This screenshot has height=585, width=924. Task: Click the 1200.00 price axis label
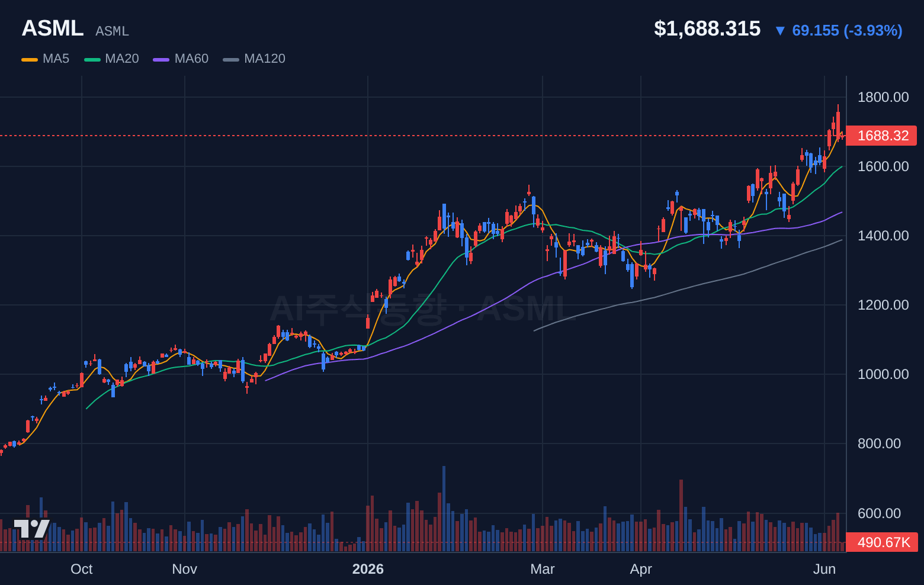click(x=883, y=305)
